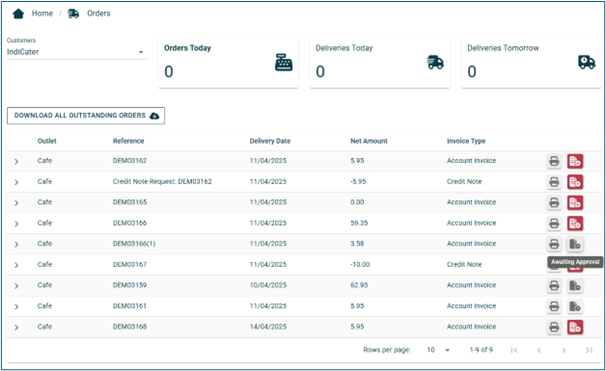The height and width of the screenshot is (371, 606).
Task: Click red status icon on Credit Note Request row
Action: tap(575, 182)
